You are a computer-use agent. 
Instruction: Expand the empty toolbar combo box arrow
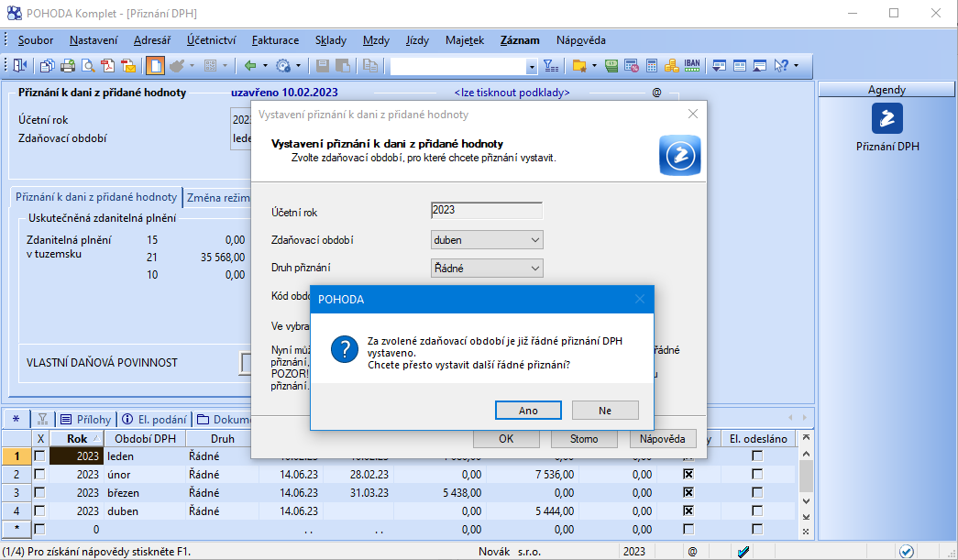coord(532,66)
